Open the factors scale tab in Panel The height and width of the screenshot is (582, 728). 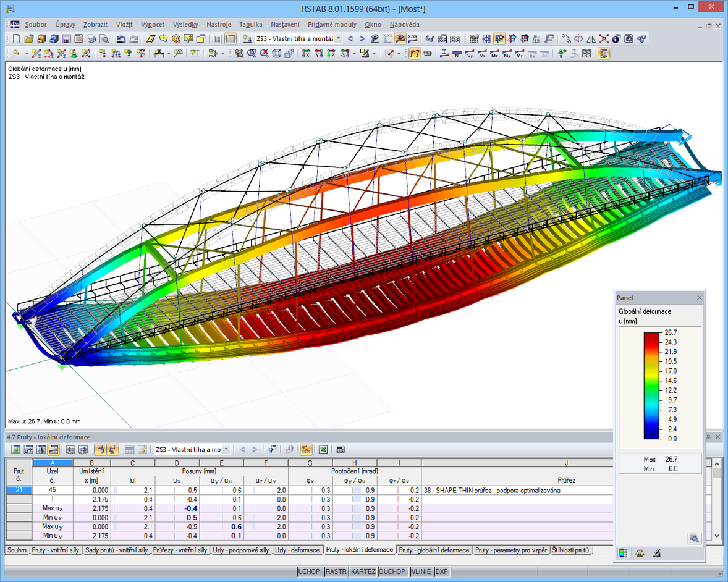tap(640, 553)
